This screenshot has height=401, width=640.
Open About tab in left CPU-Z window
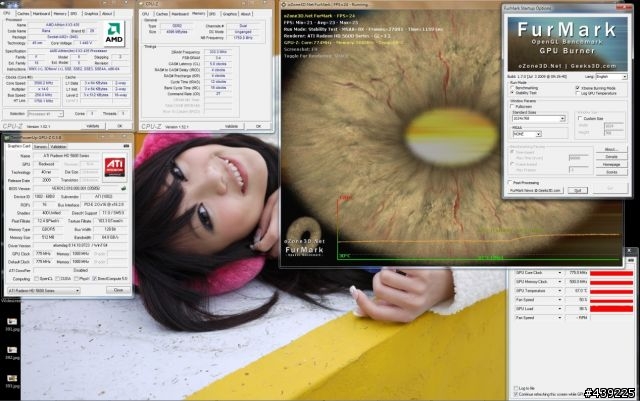tap(107, 13)
